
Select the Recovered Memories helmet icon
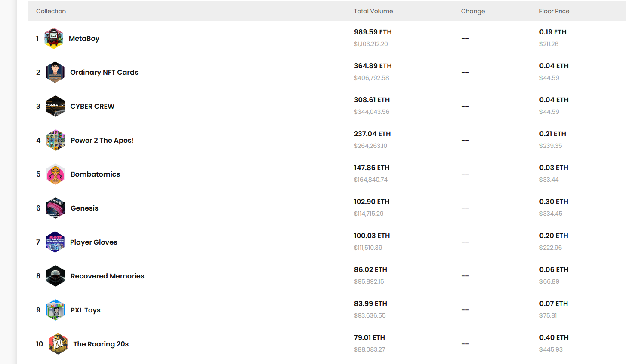coord(55,276)
